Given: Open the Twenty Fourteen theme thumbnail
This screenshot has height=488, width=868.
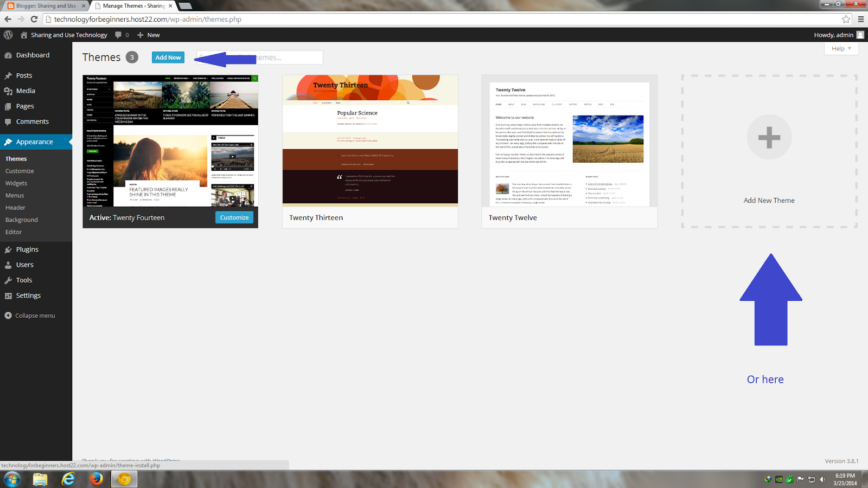Looking at the screenshot, I should coord(170,141).
